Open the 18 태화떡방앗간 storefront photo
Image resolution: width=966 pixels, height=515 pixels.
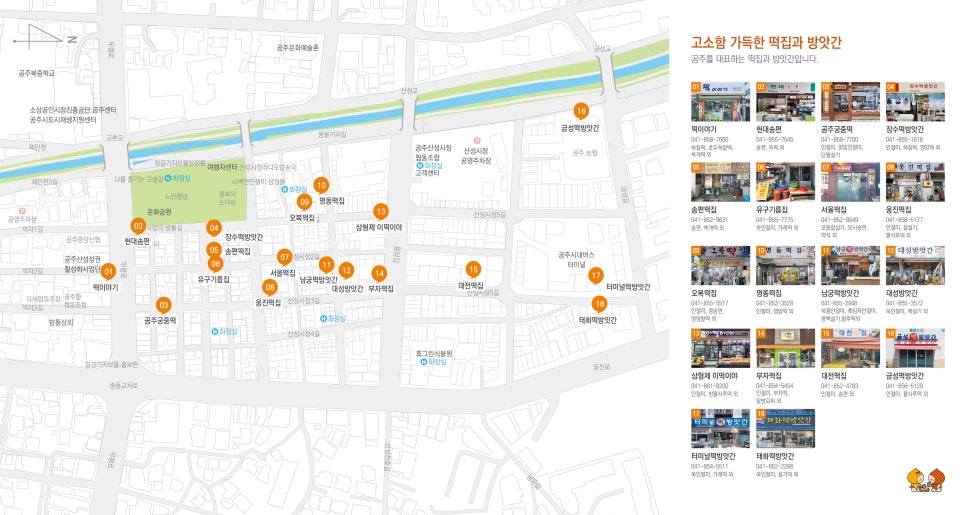(785, 429)
